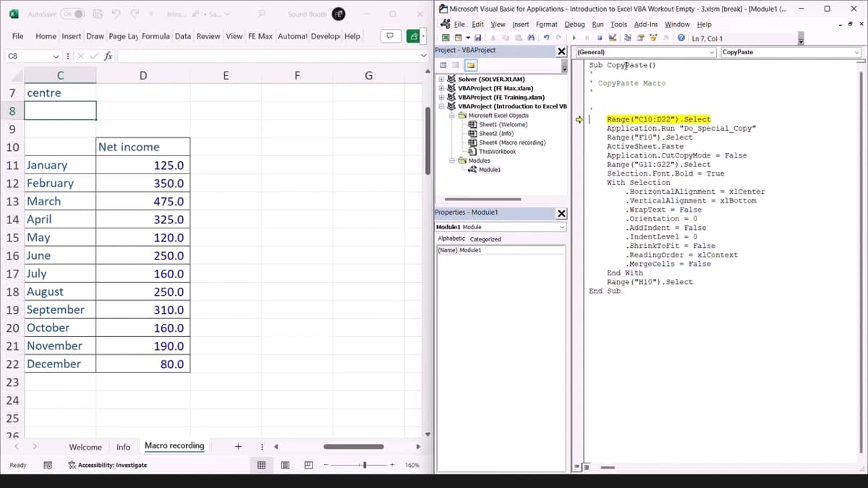Open Object Browser icon in VBA toolbar
This screenshot has width=868, height=488.
click(653, 38)
